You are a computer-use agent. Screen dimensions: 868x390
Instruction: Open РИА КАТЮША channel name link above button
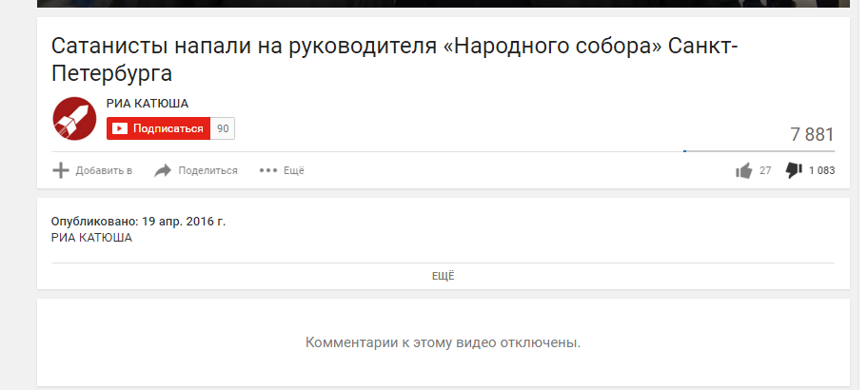pyautogui.click(x=148, y=104)
